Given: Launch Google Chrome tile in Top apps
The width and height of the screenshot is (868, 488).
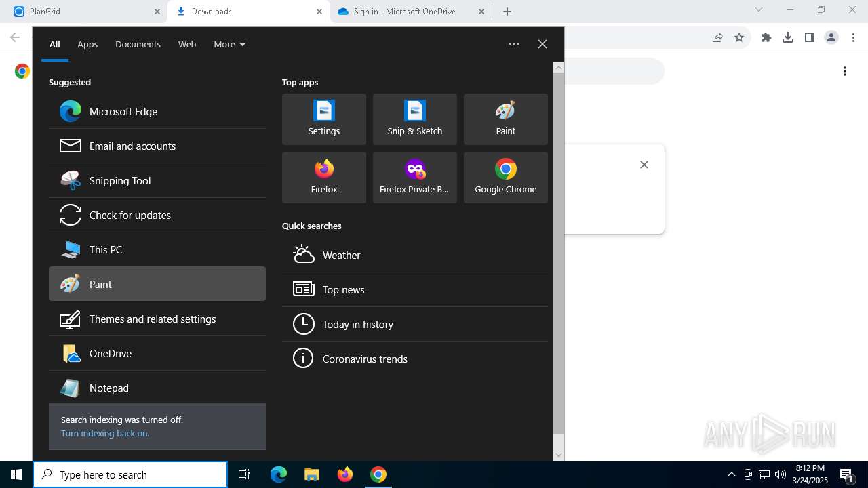Looking at the screenshot, I should click(x=506, y=178).
